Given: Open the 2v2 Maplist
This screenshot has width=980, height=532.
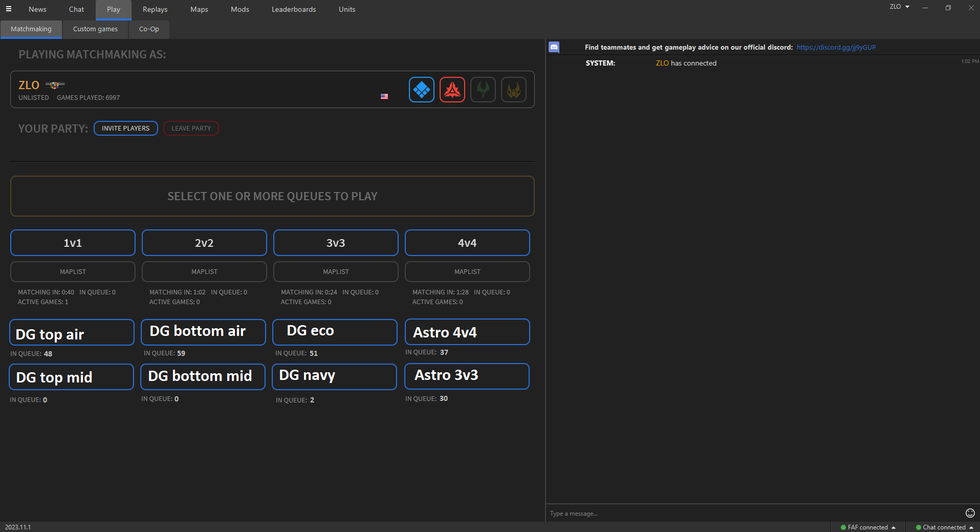Looking at the screenshot, I should (204, 271).
